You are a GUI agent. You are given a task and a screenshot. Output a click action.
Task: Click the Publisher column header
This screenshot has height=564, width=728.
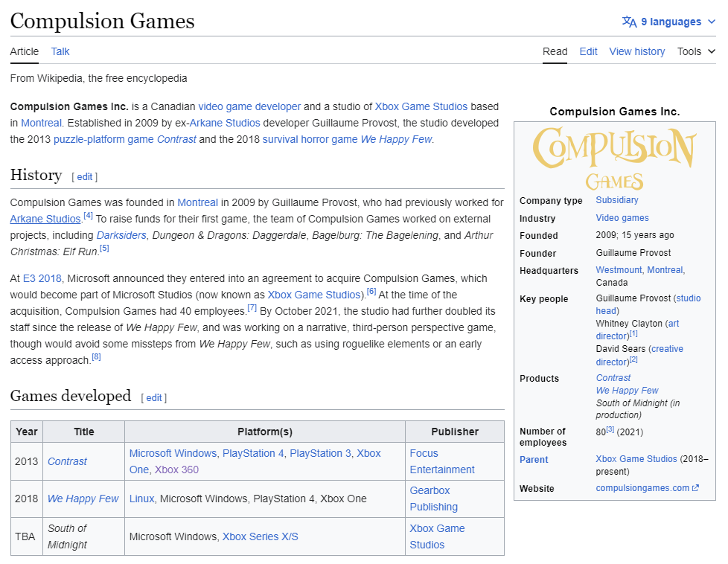455,432
